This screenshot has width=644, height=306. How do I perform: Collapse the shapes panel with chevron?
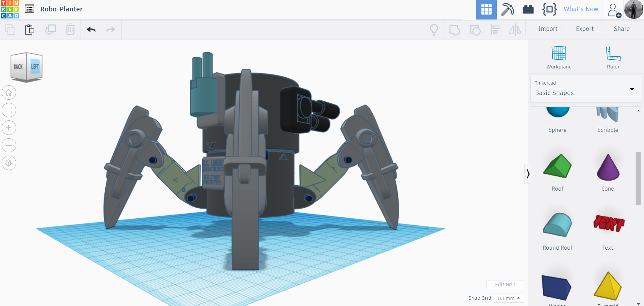pos(528,173)
